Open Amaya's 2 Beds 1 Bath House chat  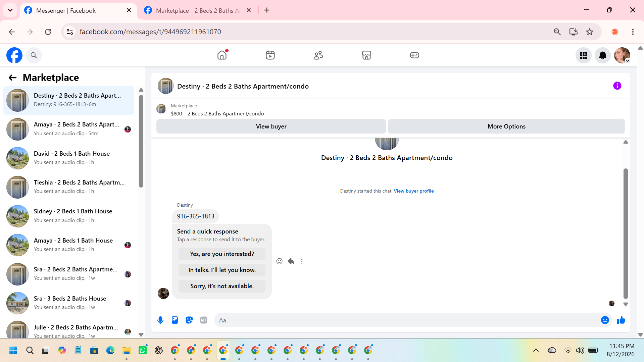tap(68, 245)
